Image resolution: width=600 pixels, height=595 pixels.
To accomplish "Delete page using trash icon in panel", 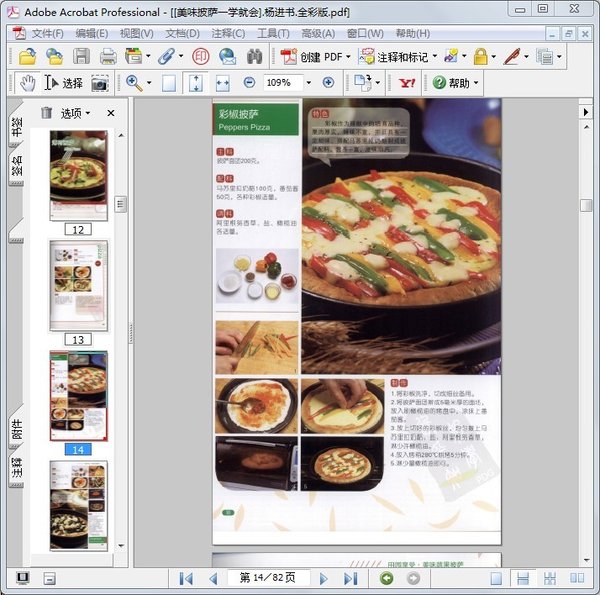I will pos(46,113).
